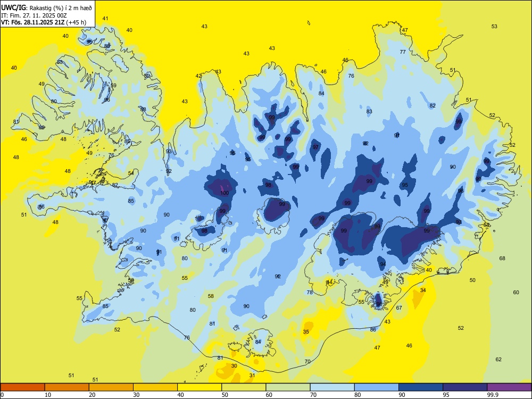Choose the medium blue swatch between 80 and 90
The height and width of the screenshot is (399, 532).
tap(377, 387)
